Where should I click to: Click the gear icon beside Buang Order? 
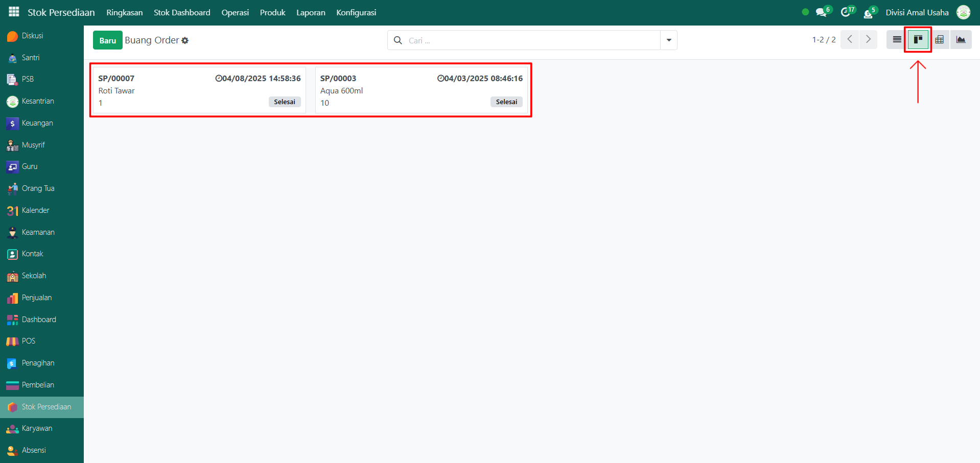(185, 40)
